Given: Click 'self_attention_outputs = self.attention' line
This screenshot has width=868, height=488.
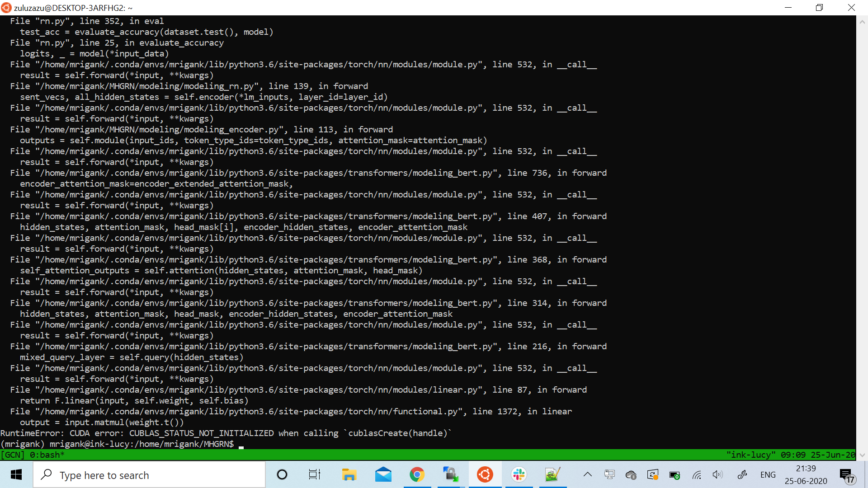Looking at the screenshot, I should point(221,271).
